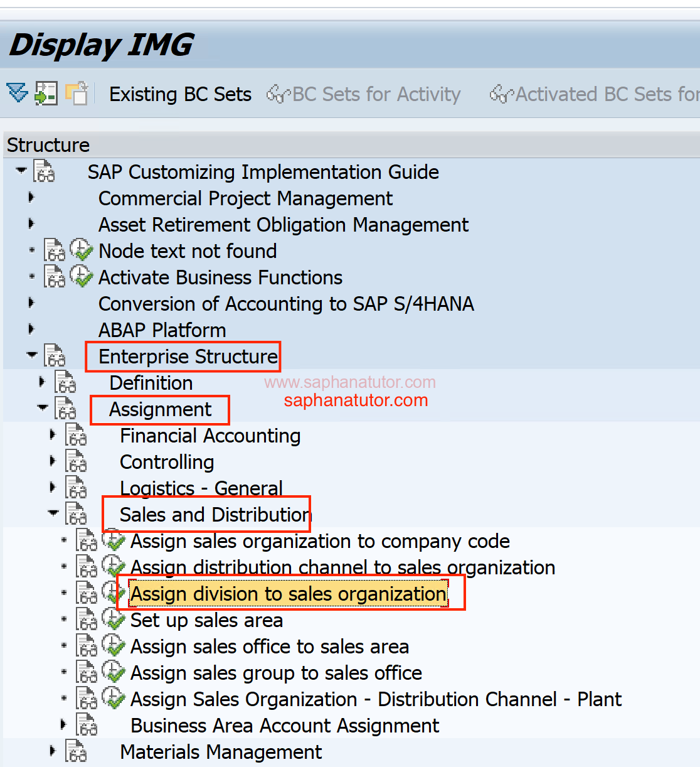This screenshot has width=700, height=767.
Task: Click Activated BC Sets for Activity button
Action: (x=595, y=94)
